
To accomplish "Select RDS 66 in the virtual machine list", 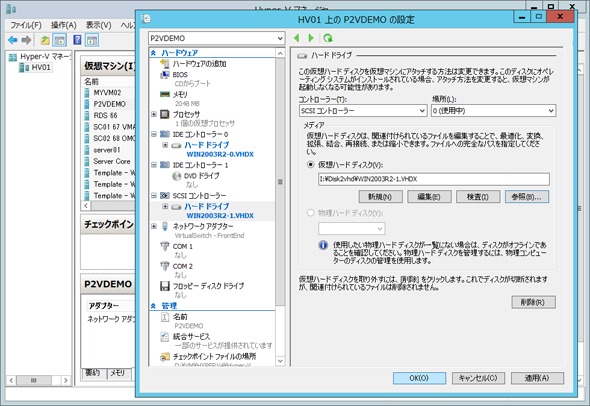I will [x=105, y=115].
